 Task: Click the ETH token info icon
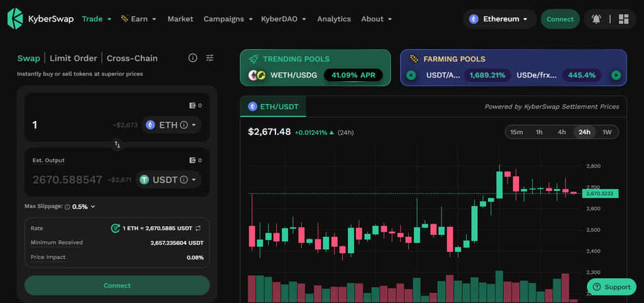(x=184, y=125)
